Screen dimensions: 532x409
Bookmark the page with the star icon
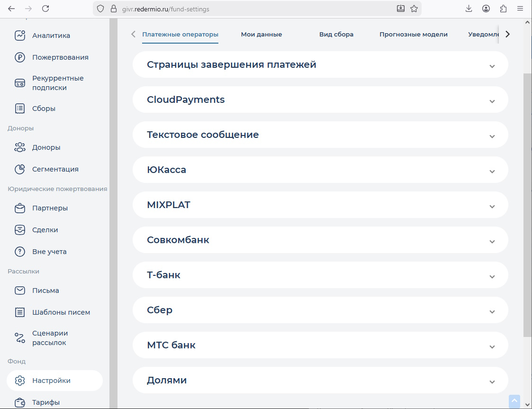pos(414,9)
